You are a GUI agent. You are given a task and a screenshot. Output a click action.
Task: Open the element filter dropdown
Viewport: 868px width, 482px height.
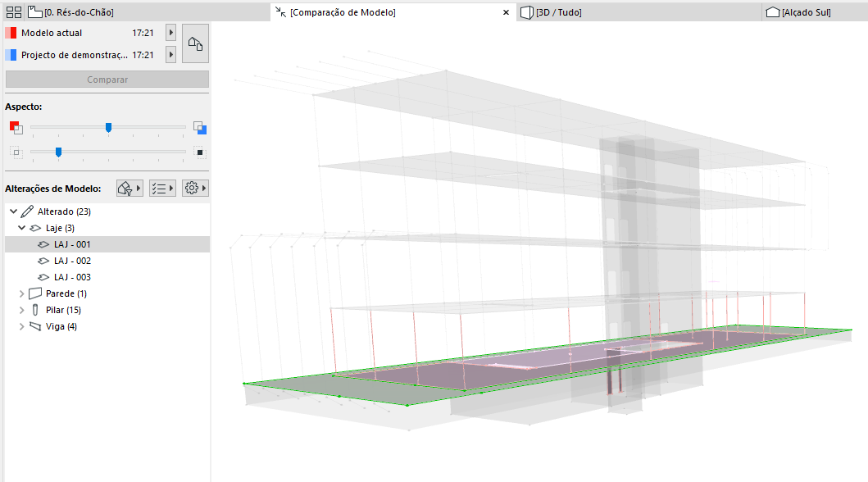(130, 189)
